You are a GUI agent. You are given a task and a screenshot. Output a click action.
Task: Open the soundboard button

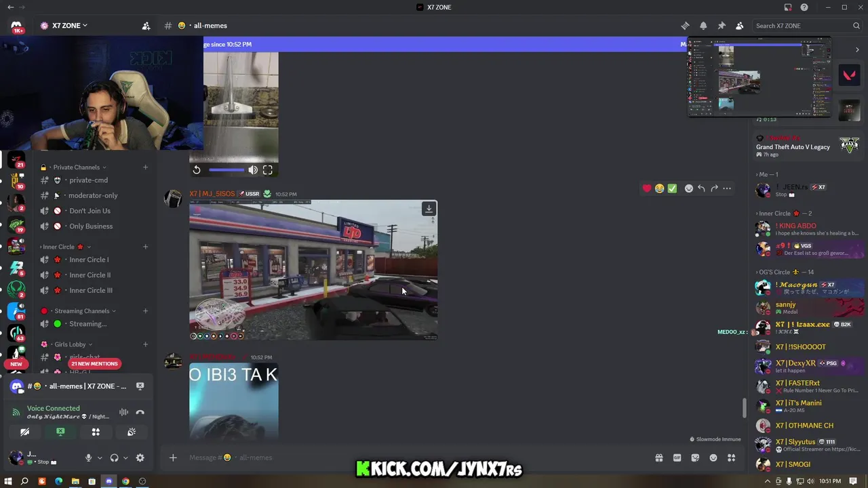tap(132, 432)
